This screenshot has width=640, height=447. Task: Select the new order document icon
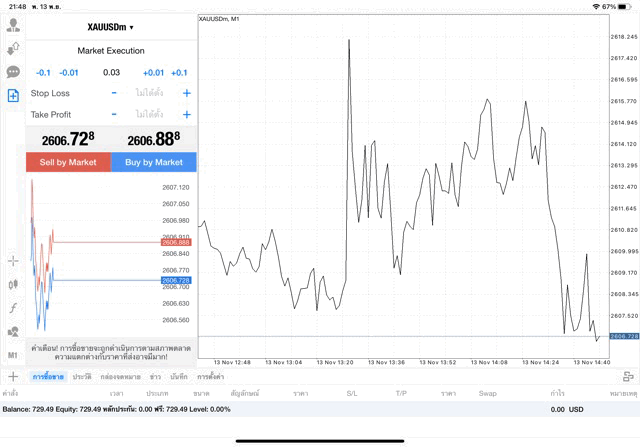13,95
